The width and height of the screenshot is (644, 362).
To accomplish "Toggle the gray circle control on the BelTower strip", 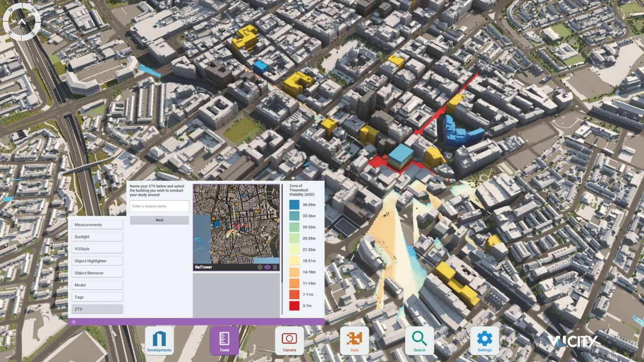I will coord(260,267).
